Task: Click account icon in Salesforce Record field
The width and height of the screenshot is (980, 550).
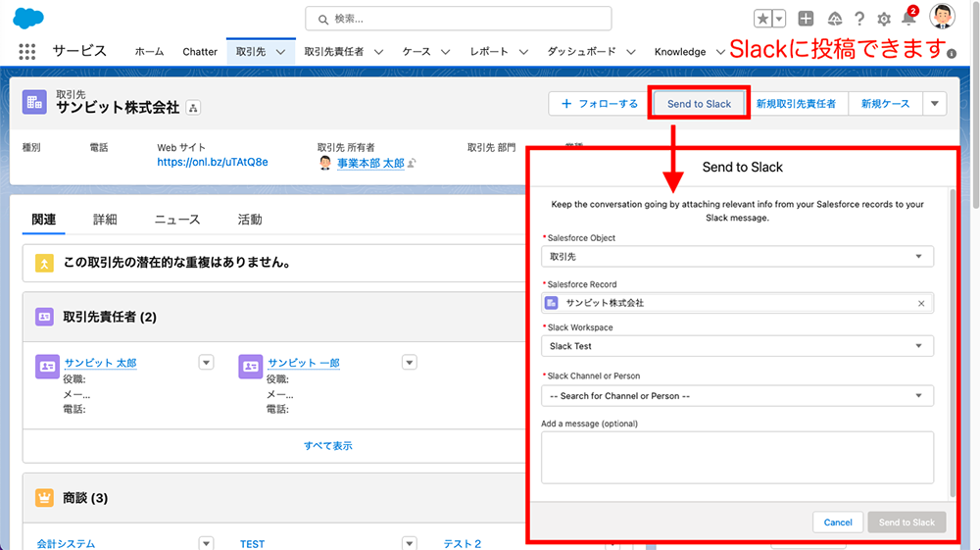Action: click(551, 303)
